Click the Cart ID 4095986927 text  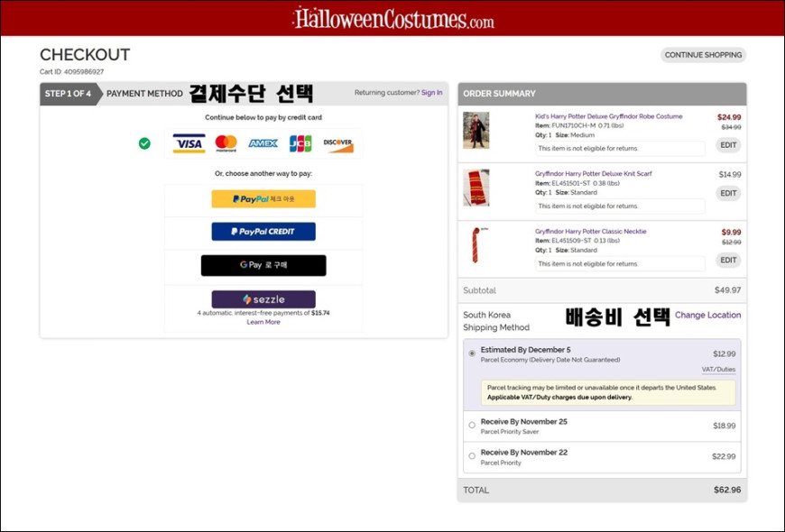[71, 71]
